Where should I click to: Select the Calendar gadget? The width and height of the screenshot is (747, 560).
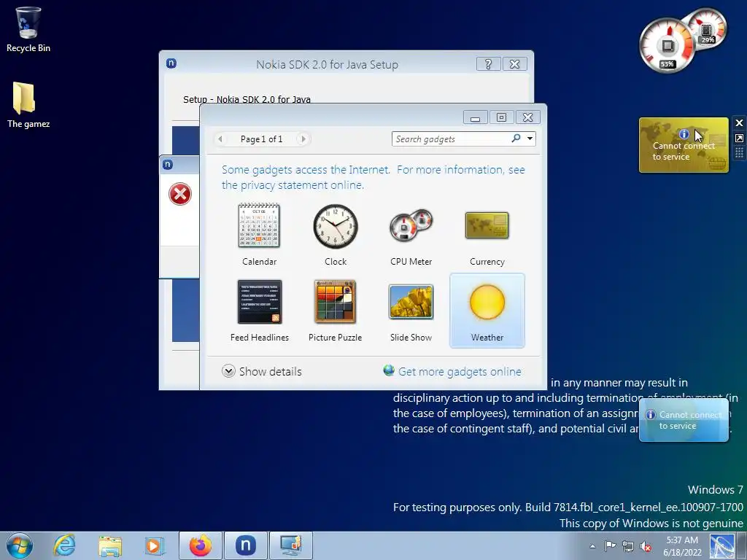[259, 234]
